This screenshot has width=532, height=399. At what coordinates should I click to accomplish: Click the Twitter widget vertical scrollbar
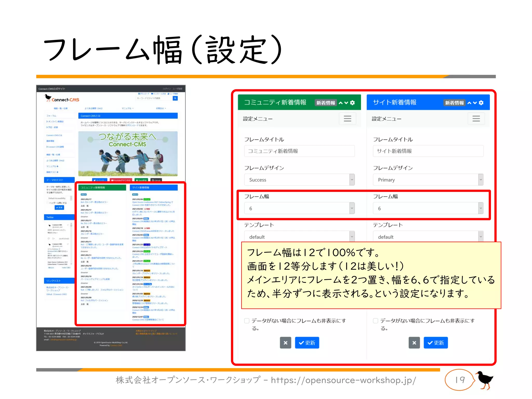tap(71, 244)
